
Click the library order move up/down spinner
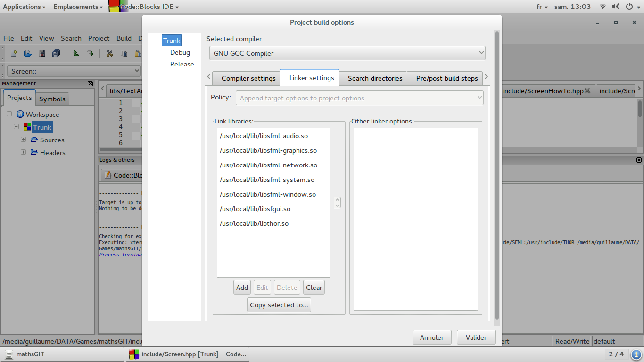click(337, 203)
